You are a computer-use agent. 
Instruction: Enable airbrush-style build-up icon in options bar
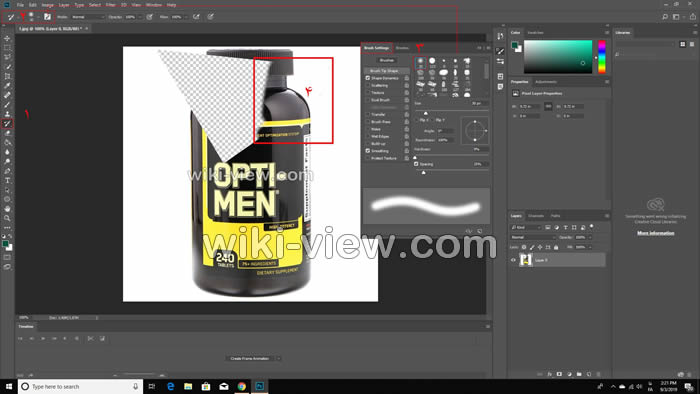click(196, 17)
